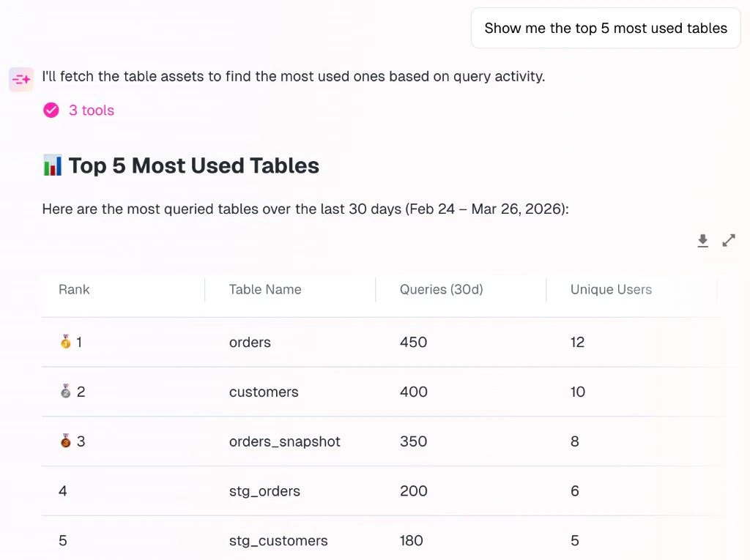Sort by the Unique Users column header
Viewport: 750px width, 560px height.
(x=611, y=289)
